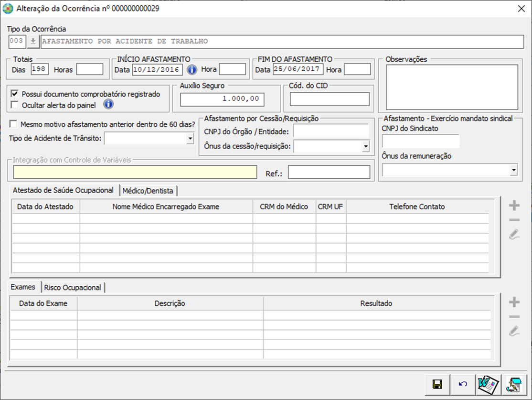Click the Data do Atestado column header
Screen dimensions: 532x400
click(x=45, y=206)
